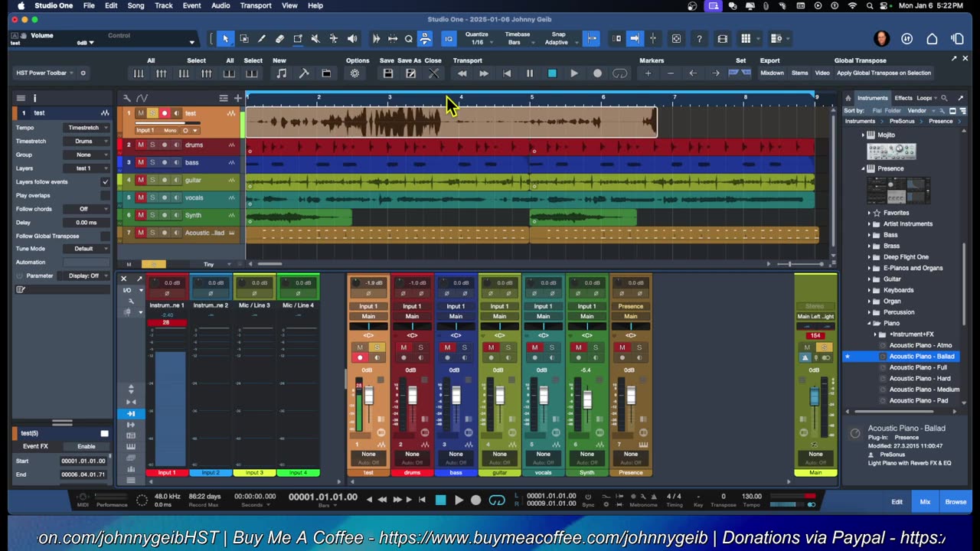Open the Follow chords Off dropdown
Screen dimensions: 980x551
pyautogui.click(x=86, y=209)
